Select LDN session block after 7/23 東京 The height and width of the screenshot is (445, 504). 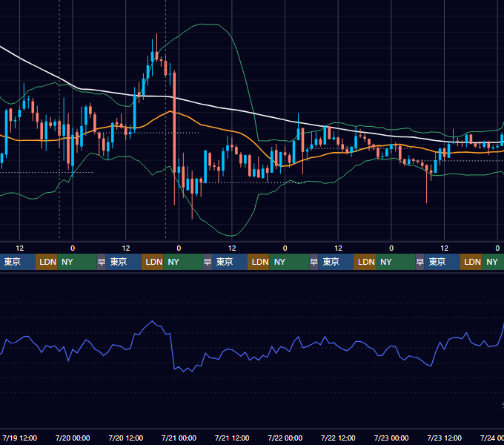471,262
